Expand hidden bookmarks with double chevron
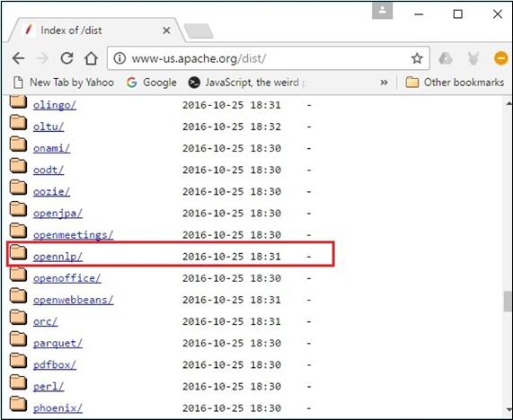Screen dimensions: 513x420 click(x=384, y=83)
